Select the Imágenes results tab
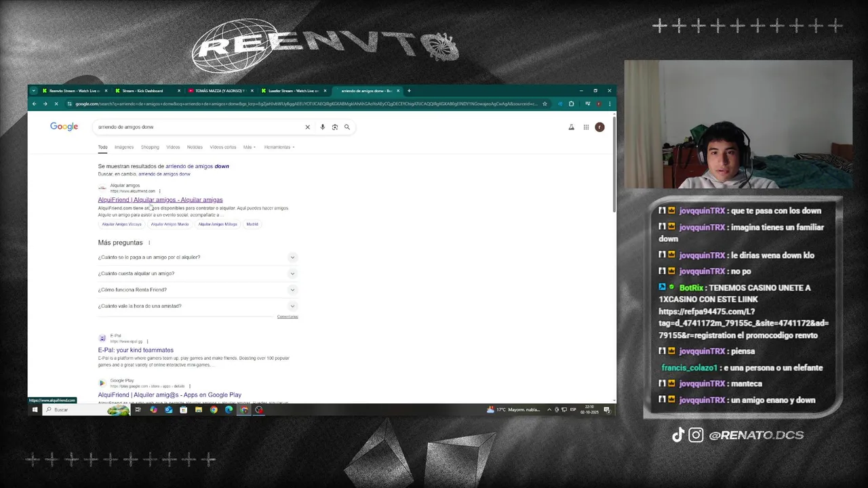868x488 pixels. point(124,147)
